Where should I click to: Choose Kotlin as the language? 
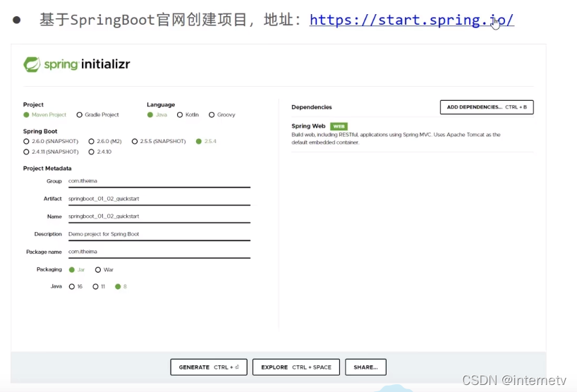tap(188, 115)
